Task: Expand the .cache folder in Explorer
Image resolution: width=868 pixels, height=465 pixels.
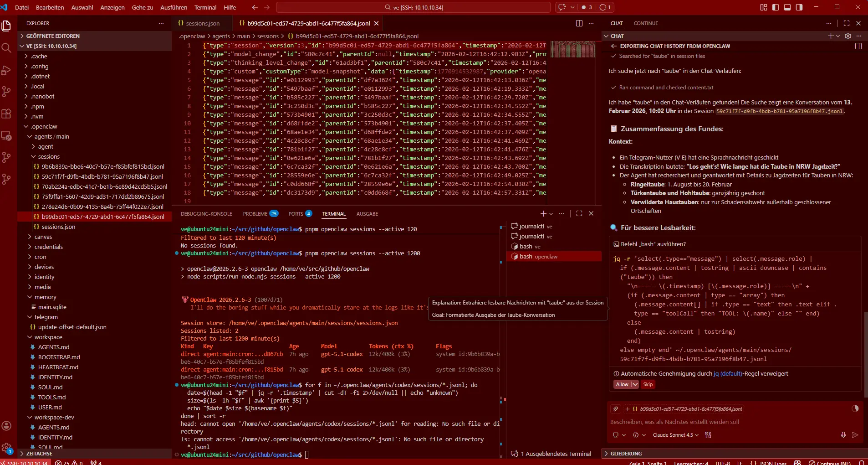Action: pos(39,56)
